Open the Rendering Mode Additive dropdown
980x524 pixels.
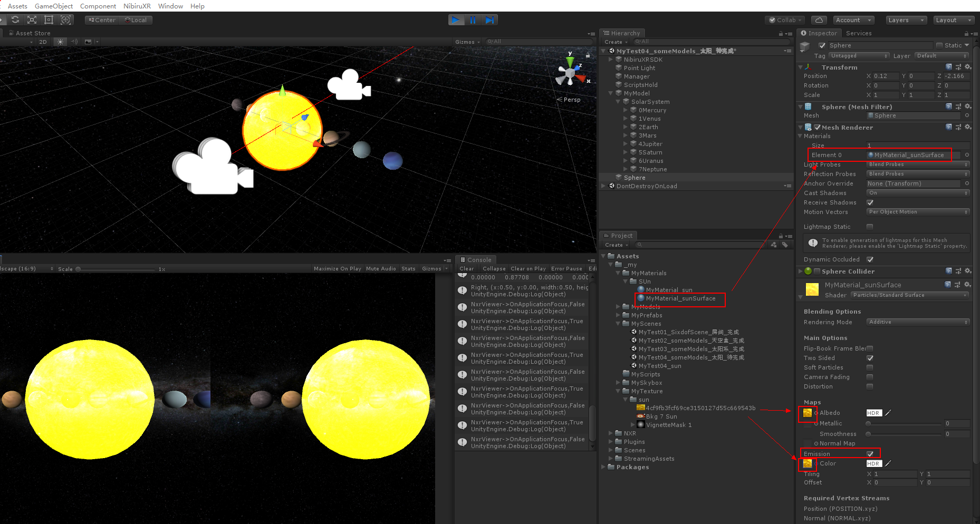click(x=917, y=322)
